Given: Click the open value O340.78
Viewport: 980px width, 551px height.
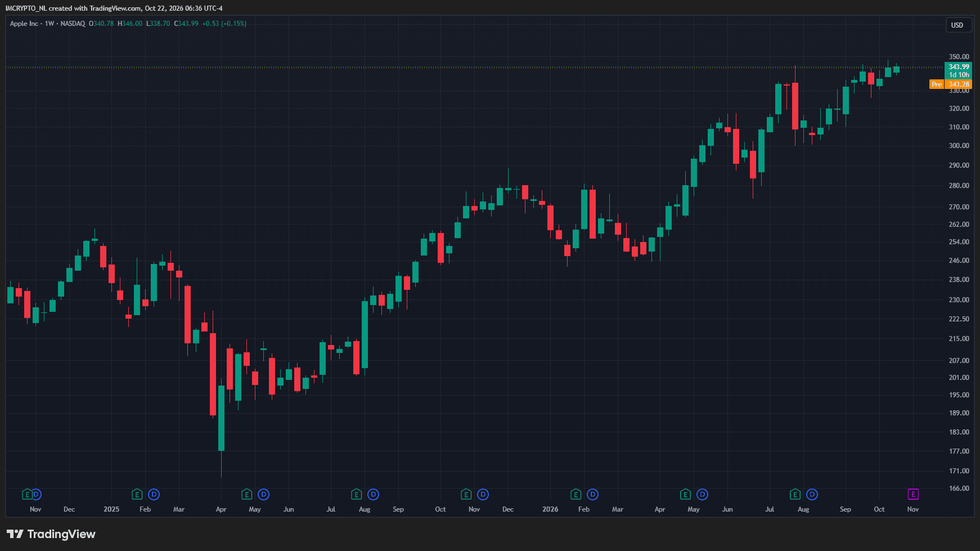Looking at the screenshot, I should (101, 24).
